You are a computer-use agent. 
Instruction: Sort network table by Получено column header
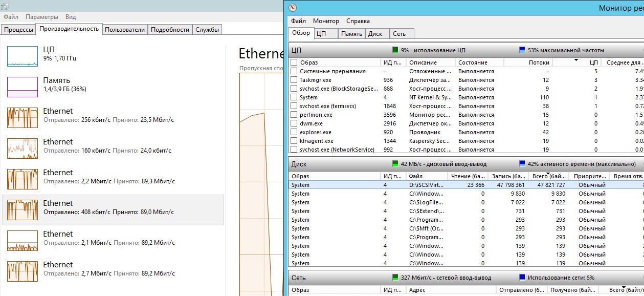572,290
